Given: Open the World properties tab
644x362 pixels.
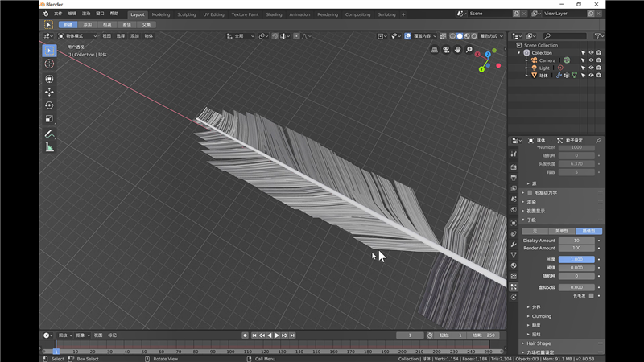Looking at the screenshot, I should (514, 210).
